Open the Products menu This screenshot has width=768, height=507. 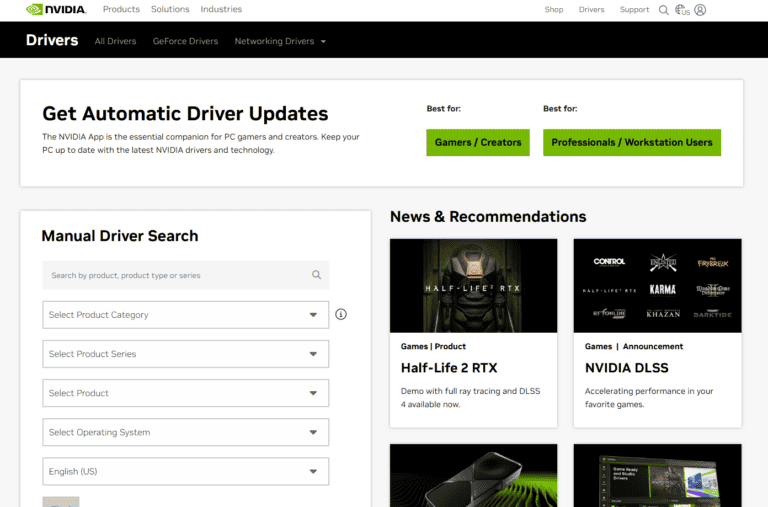(x=121, y=9)
